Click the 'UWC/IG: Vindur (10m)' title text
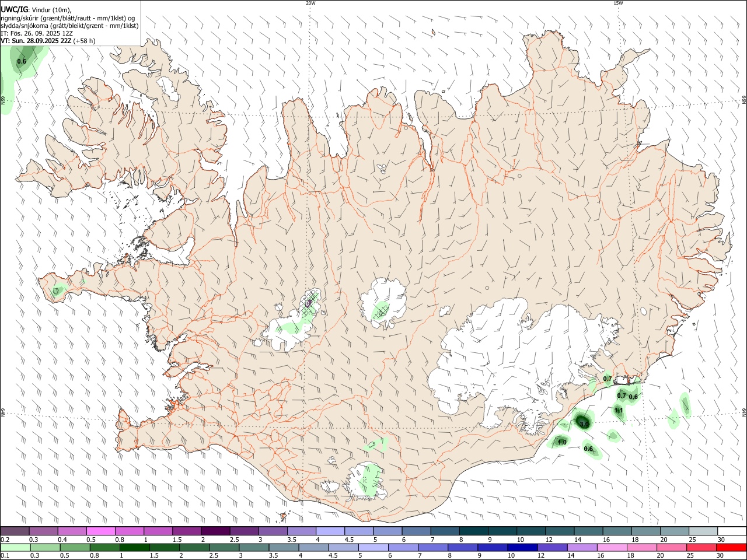 36,10
